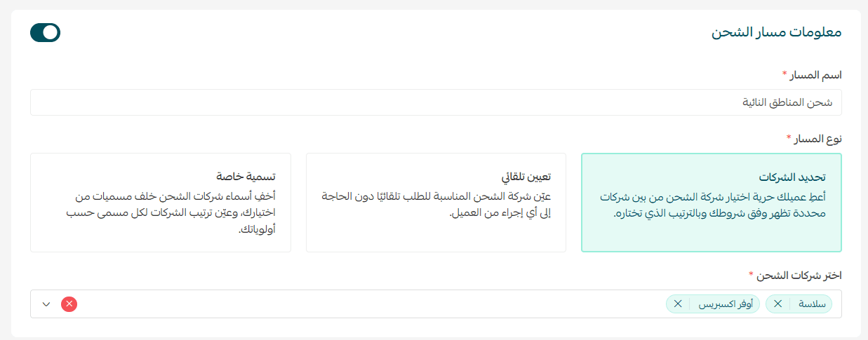Click the تسمية خاصة card description text

tap(161, 212)
